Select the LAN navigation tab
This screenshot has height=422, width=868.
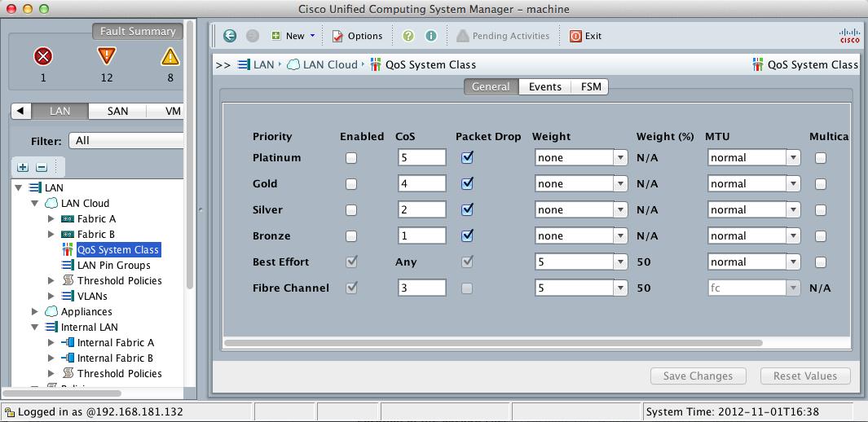click(59, 111)
